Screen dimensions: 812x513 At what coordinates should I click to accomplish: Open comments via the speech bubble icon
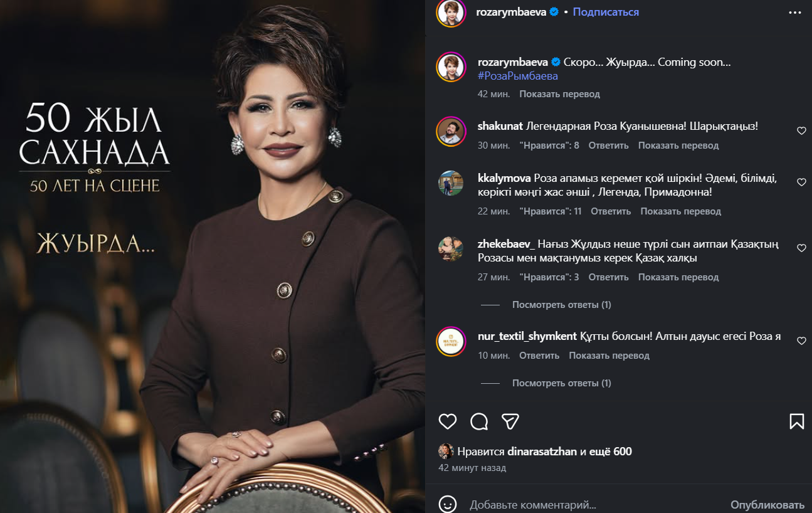coord(479,421)
